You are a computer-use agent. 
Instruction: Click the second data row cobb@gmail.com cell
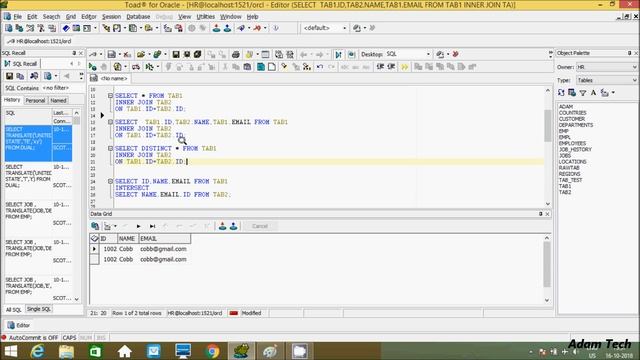pos(163,260)
